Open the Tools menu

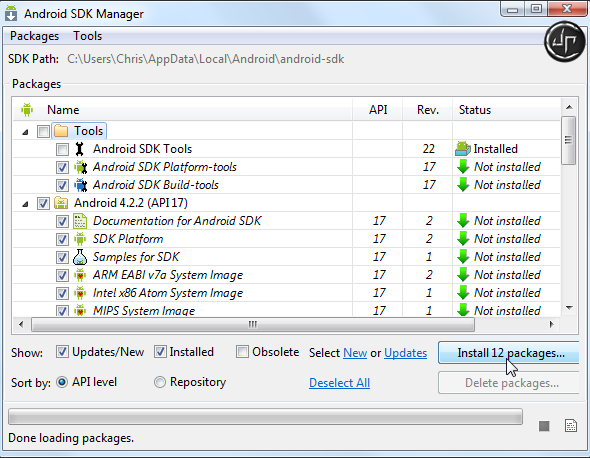[x=87, y=36]
